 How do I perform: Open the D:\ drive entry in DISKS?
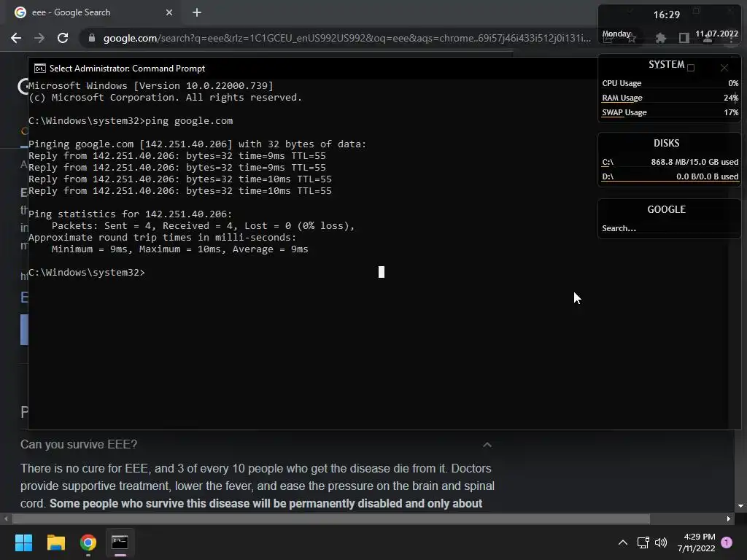click(670, 176)
